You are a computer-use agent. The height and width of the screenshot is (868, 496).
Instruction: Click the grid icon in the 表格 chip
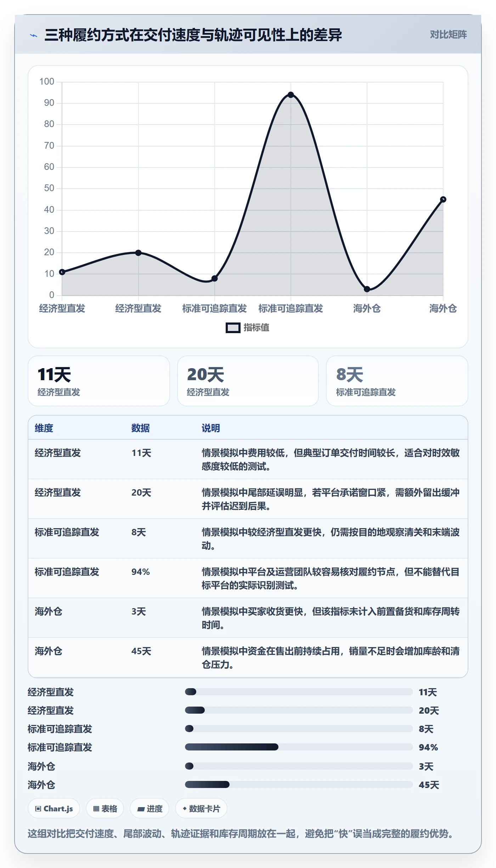[96, 809]
